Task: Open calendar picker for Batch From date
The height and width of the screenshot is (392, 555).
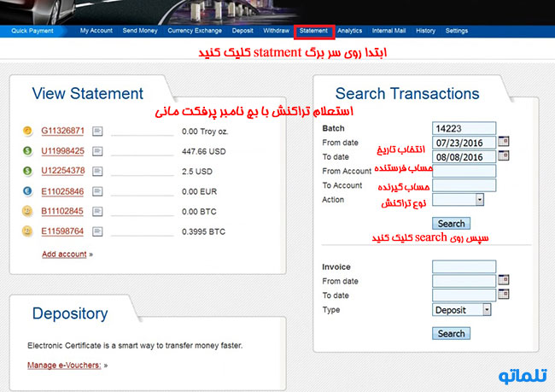Action: click(504, 141)
